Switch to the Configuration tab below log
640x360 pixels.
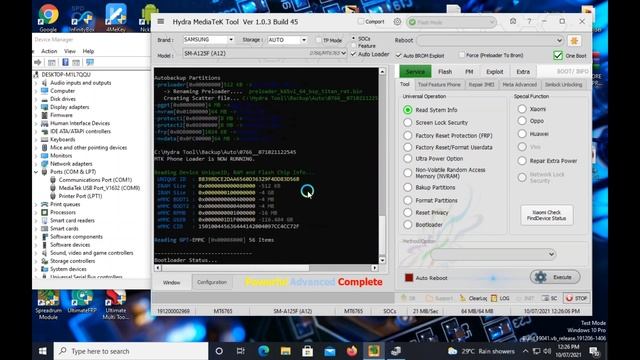(211, 282)
